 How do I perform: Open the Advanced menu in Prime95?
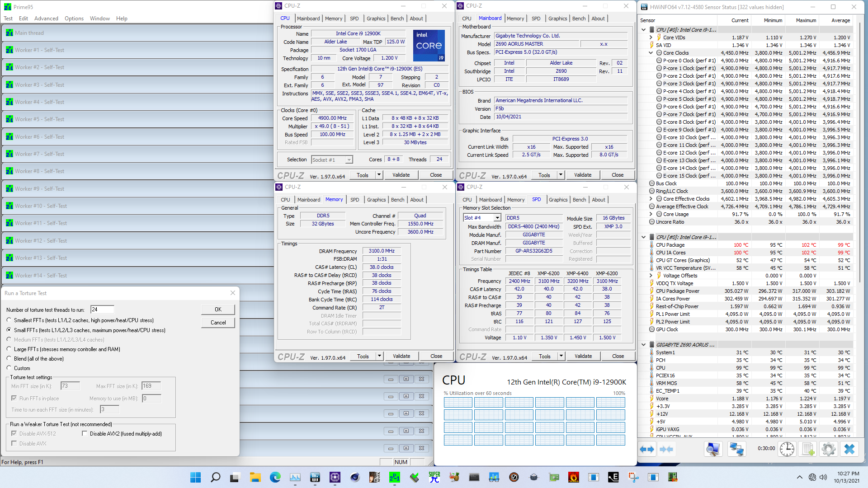tap(46, 18)
